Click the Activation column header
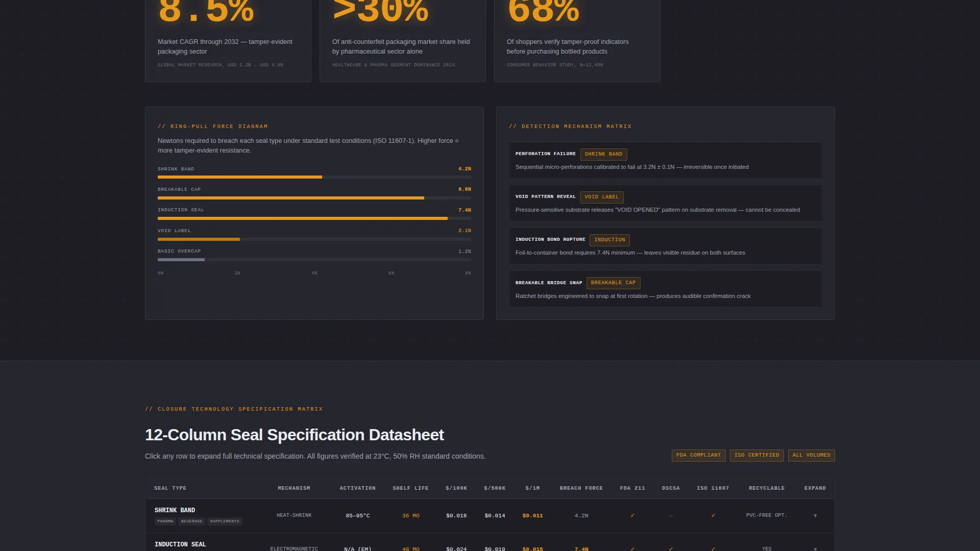 coord(357,488)
